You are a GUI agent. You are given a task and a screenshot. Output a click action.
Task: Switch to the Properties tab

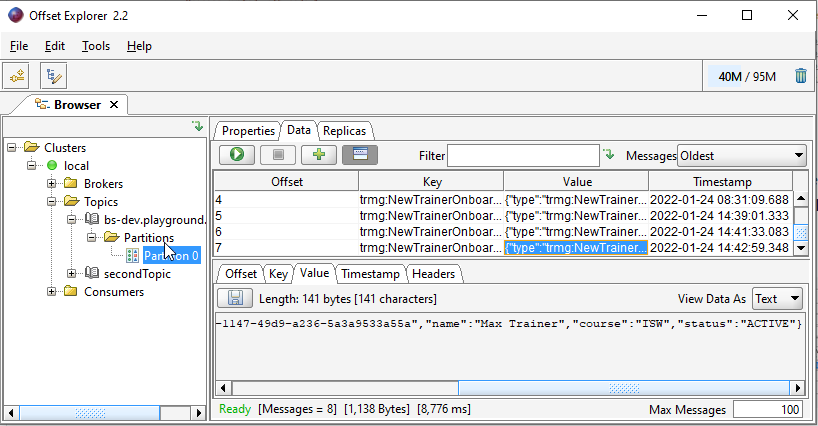[248, 131]
